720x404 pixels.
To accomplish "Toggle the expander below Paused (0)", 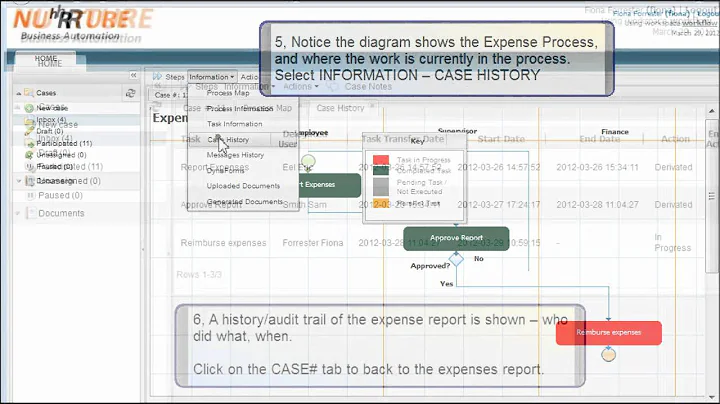I will pos(19,181).
